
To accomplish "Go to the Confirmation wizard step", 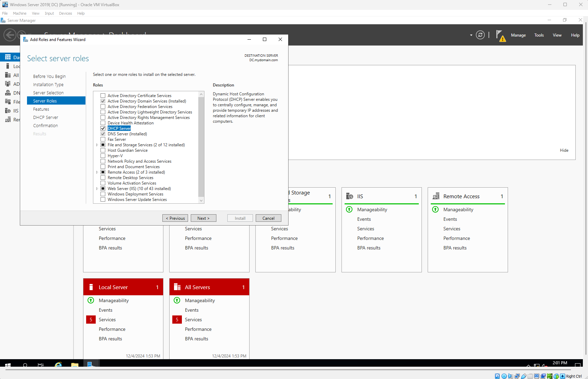I will coord(45,126).
